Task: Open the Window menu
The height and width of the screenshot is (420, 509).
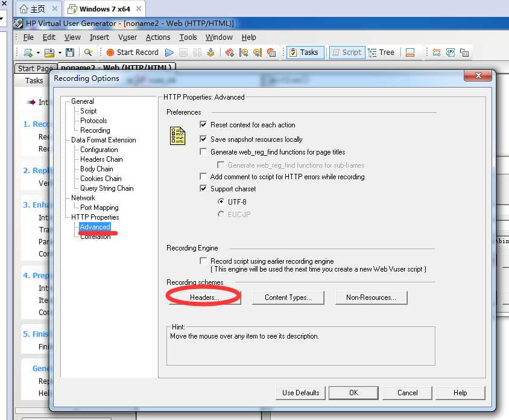Action: click(x=219, y=37)
